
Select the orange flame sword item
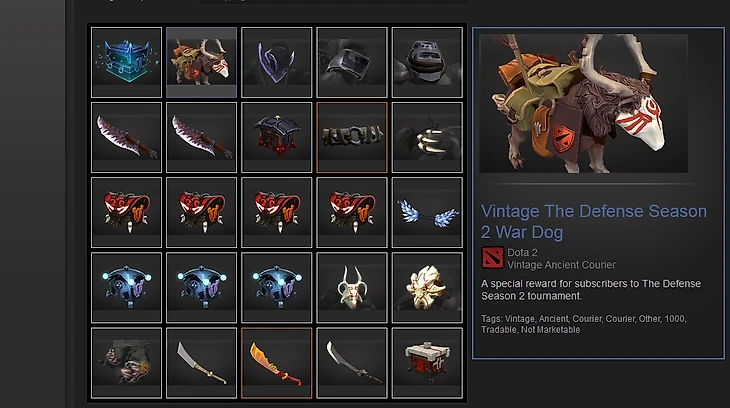coord(277,363)
